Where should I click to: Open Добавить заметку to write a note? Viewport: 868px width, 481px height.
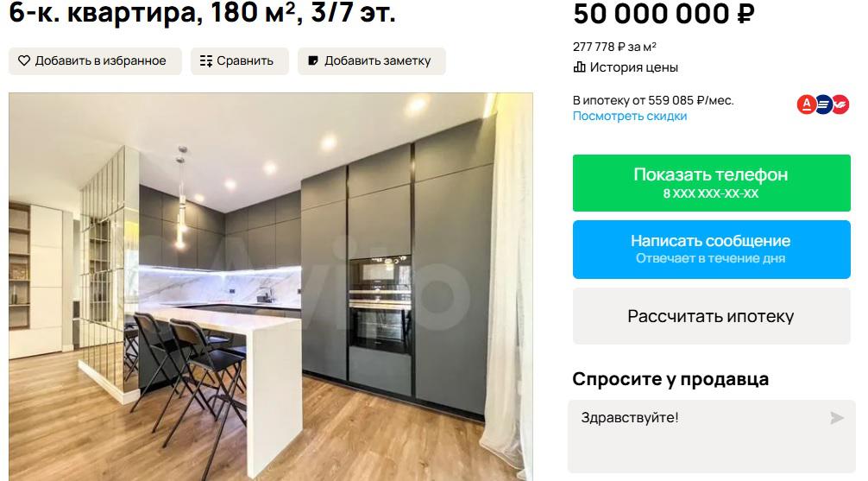(x=372, y=61)
